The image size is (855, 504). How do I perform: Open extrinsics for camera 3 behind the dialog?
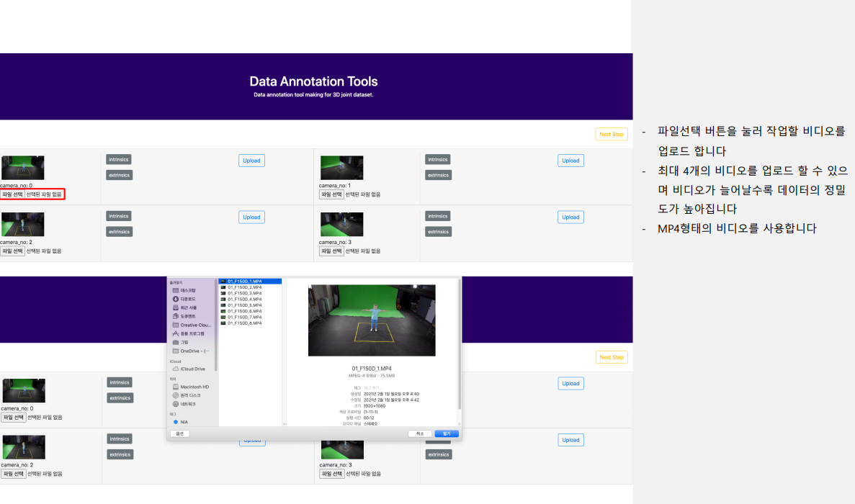click(439, 454)
